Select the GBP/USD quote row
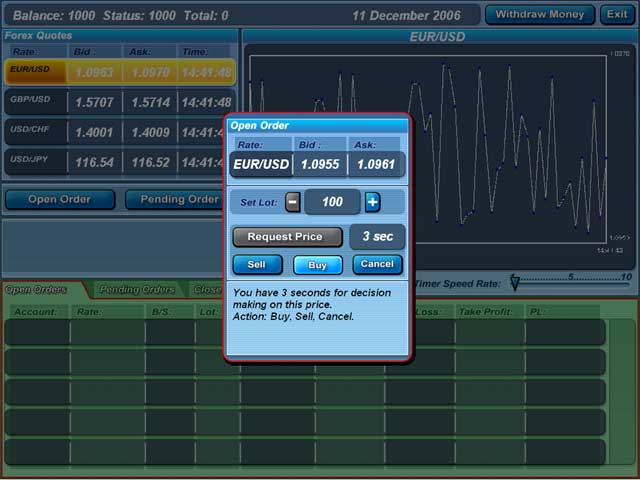The height and width of the screenshot is (480, 640). coord(119,102)
